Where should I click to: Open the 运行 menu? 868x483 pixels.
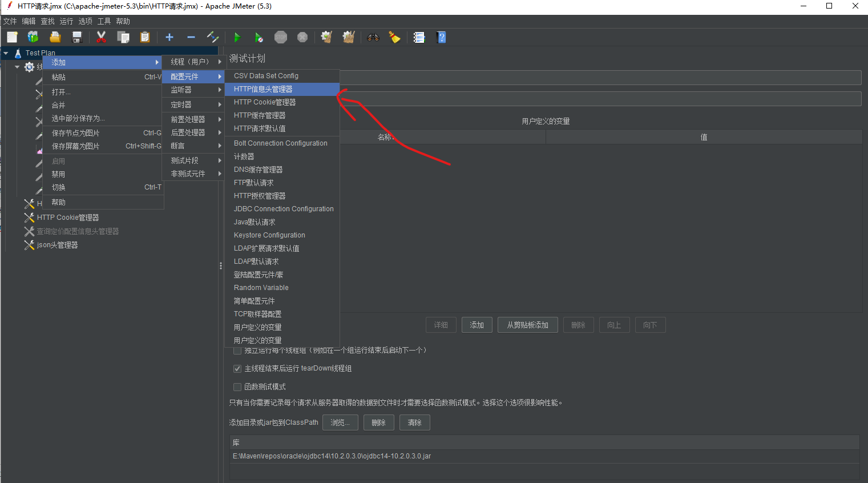tap(67, 21)
